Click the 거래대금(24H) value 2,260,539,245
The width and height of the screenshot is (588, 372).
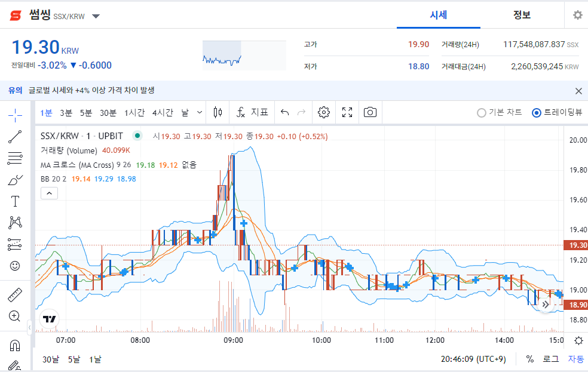537,66
